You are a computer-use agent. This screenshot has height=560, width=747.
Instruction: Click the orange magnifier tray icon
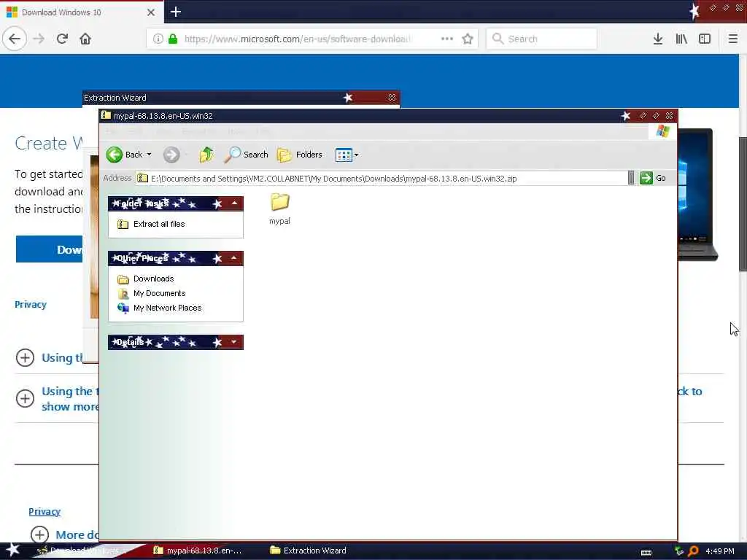pyautogui.click(x=693, y=551)
